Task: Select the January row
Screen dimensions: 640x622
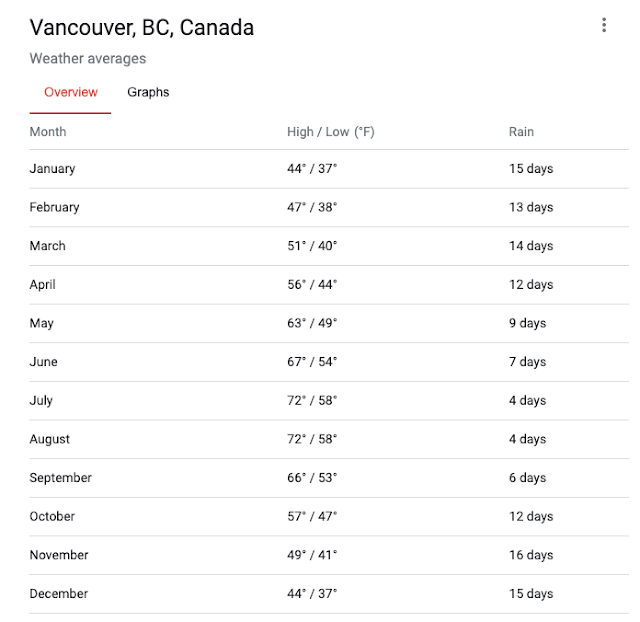Action: pyautogui.click(x=329, y=169)
